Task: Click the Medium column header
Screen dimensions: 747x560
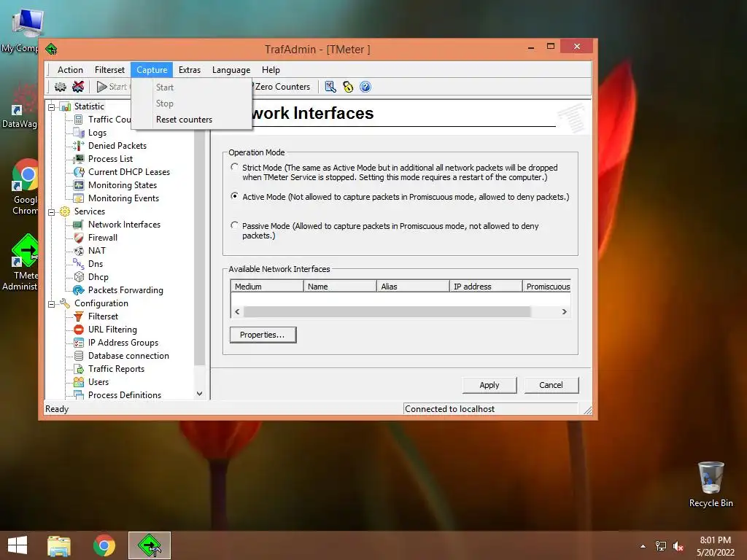Action: [x=267, y=286]
